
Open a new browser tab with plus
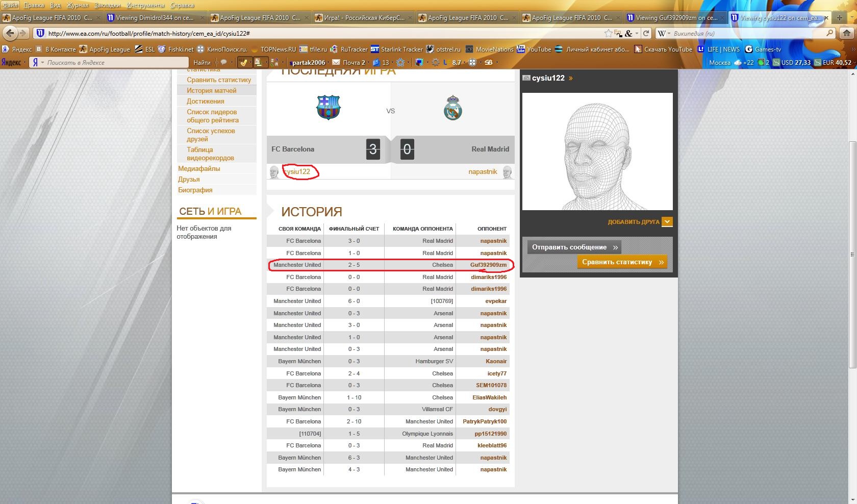840,18
